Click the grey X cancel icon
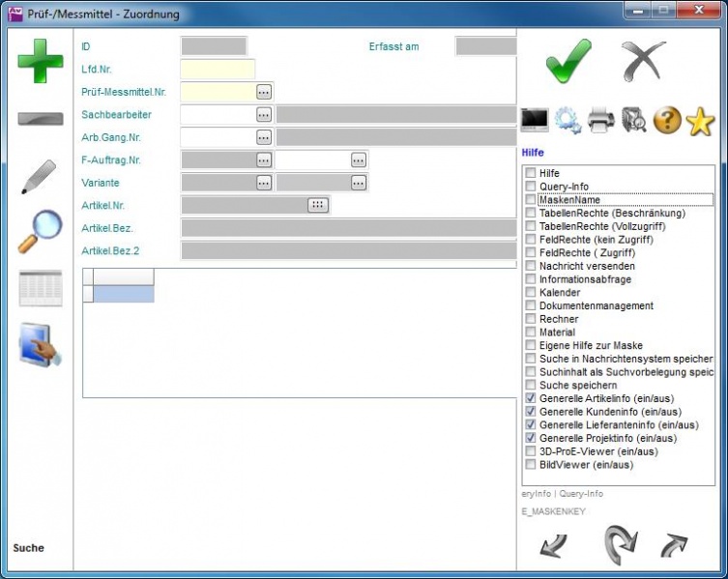The height and width of the screenshot is (579, 728). click(643, 62)
